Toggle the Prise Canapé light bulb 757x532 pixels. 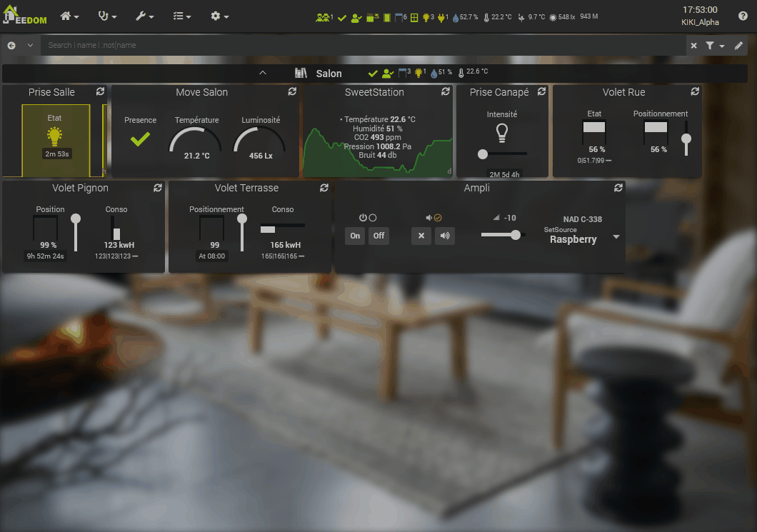tap(502, 132)
